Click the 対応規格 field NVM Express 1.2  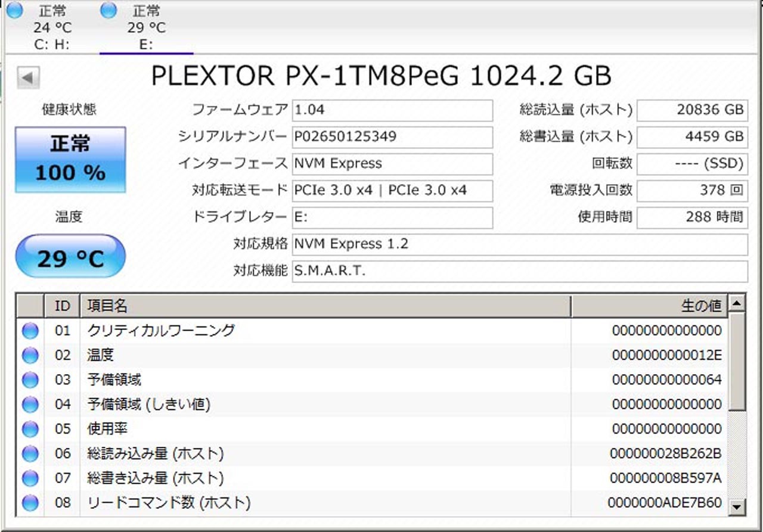coord(520,244)
